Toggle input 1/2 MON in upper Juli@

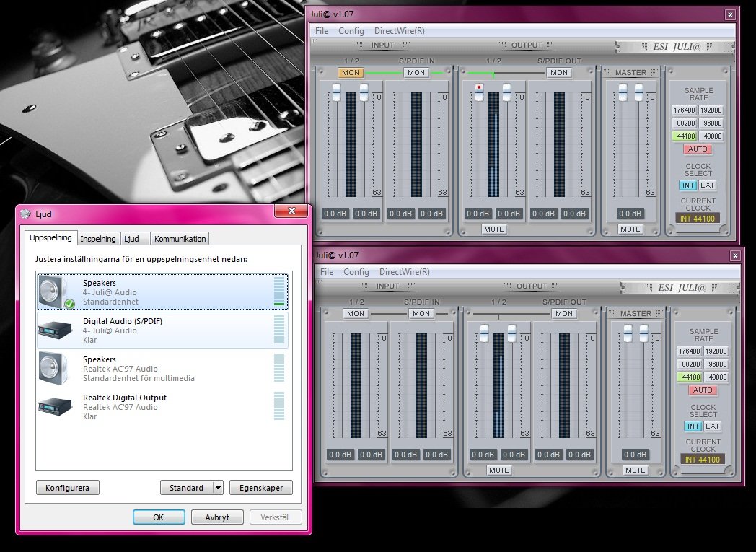[x=351, y=73]
